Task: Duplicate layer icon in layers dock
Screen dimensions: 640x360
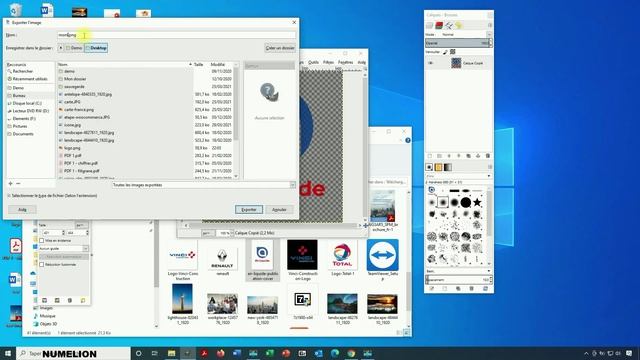Action: click(x=468, y=156)
